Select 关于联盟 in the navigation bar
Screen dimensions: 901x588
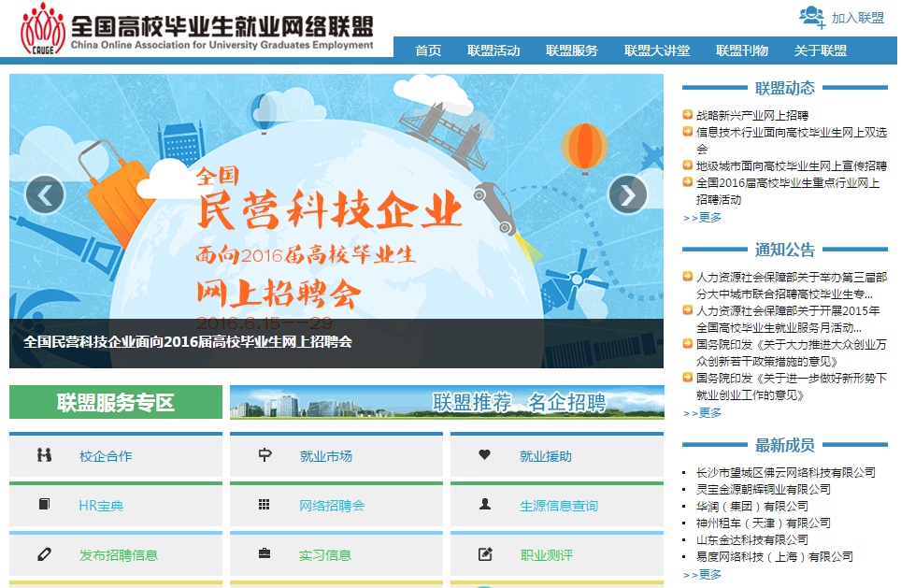pyautogui.click(x=821, y=50)
